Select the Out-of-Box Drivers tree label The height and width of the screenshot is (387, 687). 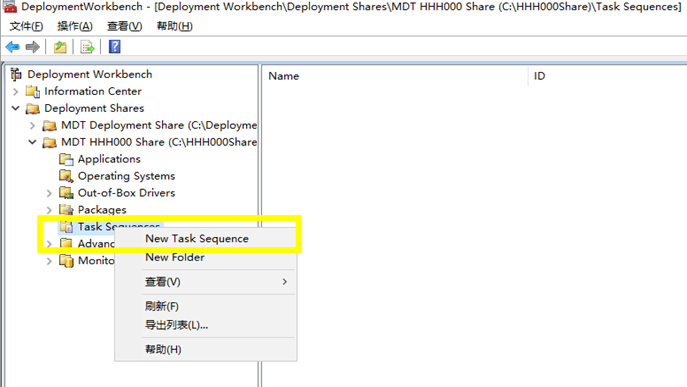(126, 193)
